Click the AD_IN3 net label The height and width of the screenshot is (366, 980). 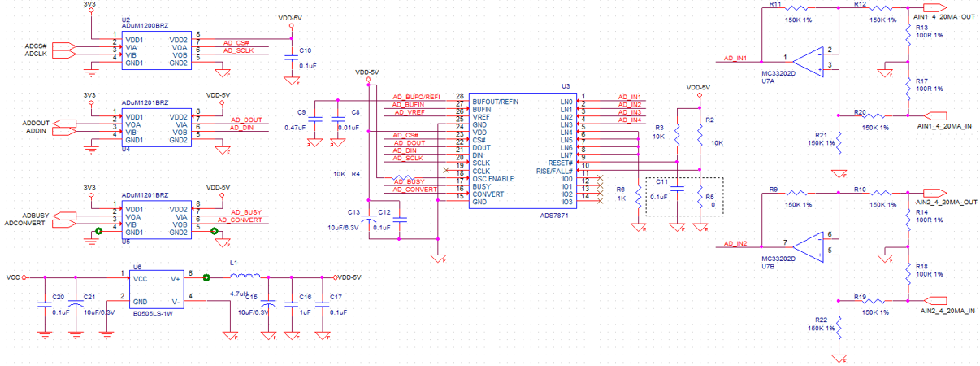click(x=630, y=112)
